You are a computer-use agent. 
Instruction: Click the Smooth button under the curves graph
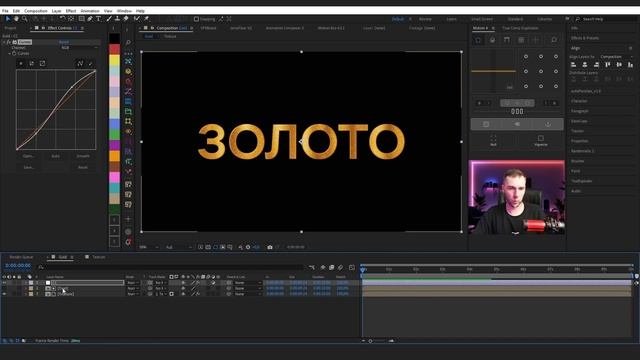point(83,156)
